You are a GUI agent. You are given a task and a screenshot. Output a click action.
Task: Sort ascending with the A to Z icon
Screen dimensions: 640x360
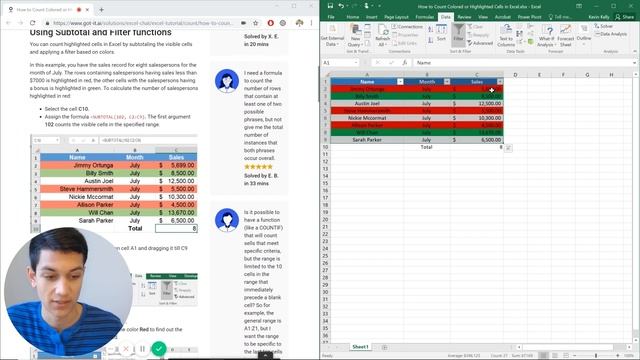431,29
